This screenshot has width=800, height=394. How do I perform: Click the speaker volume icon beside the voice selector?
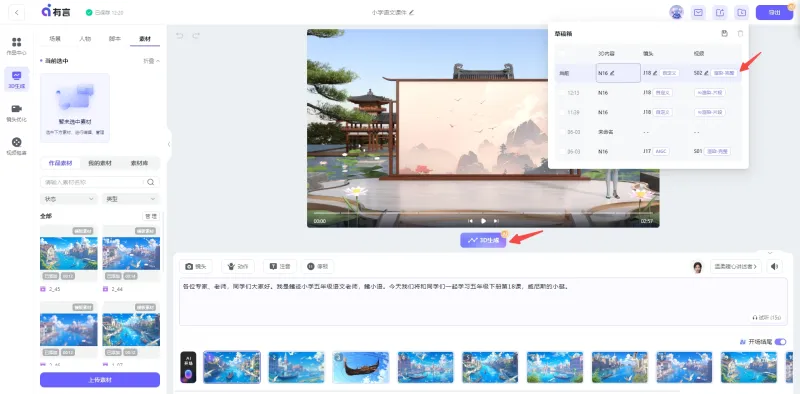pos(774,266)
